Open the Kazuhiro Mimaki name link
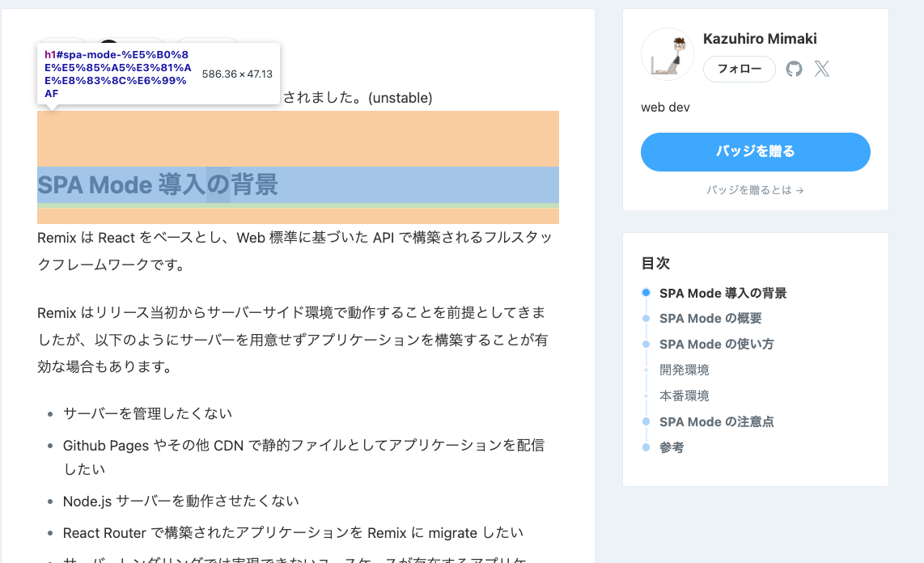 coord(760,39)
